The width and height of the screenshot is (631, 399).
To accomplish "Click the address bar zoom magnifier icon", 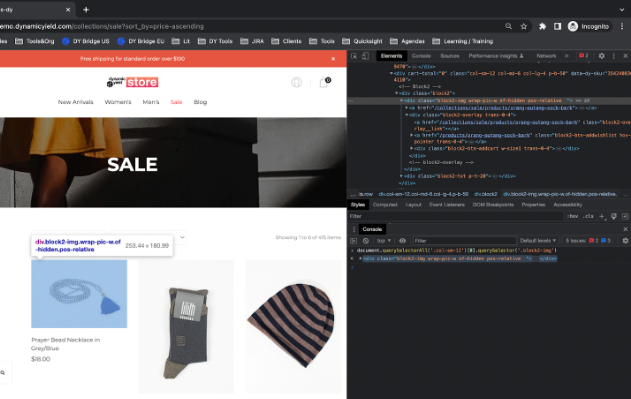I will point(509,26).
